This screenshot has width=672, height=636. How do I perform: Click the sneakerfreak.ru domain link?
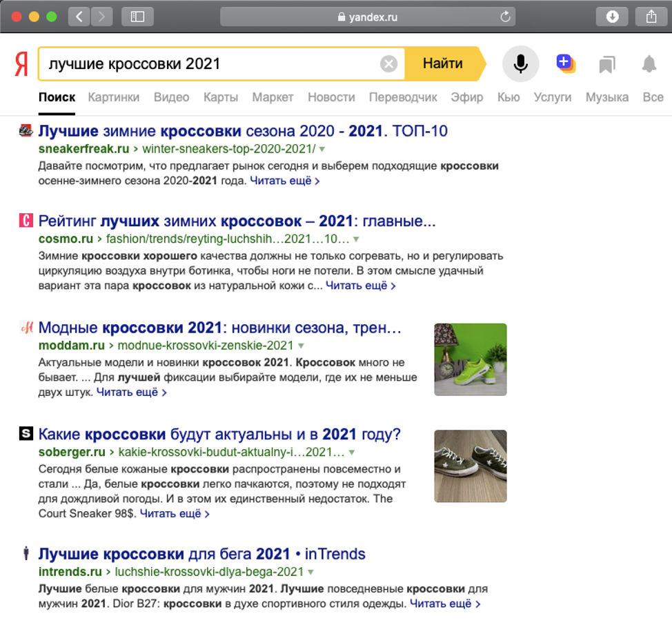(83, 149)
